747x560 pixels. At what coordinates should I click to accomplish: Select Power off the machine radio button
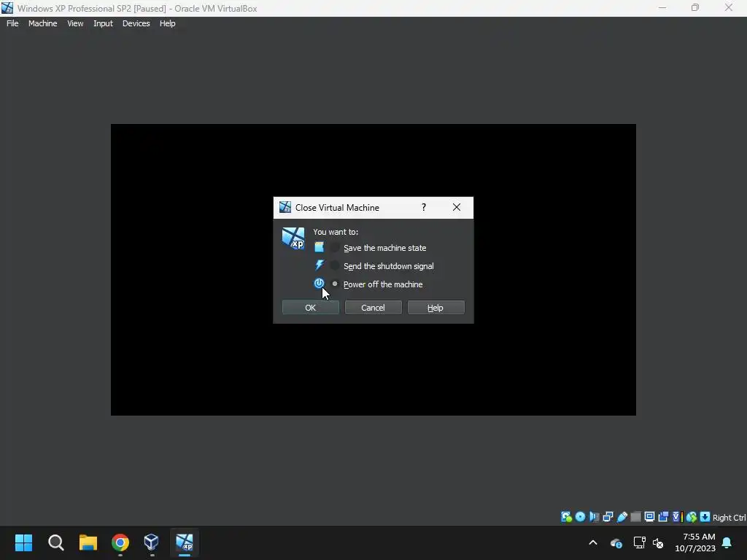click(335, 284)
